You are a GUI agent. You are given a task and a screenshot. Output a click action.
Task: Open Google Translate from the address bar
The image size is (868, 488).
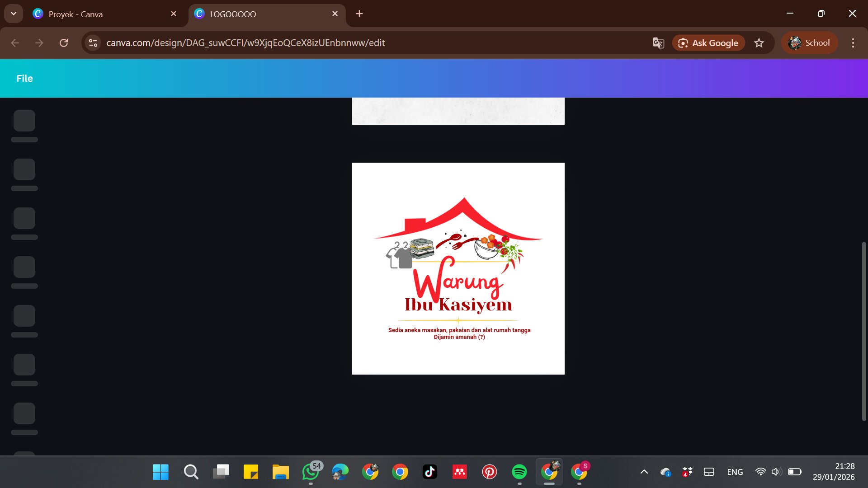tap(658, 43)
